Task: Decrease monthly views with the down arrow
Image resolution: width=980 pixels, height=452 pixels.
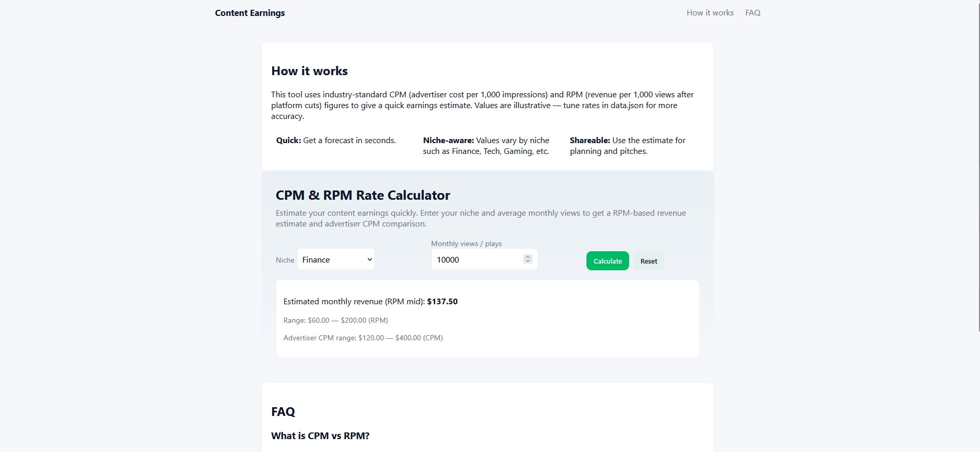Action: (527, 262)
